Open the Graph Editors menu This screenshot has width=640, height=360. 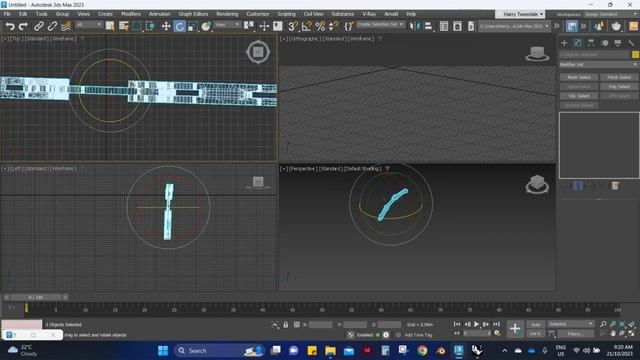point(193,14)
